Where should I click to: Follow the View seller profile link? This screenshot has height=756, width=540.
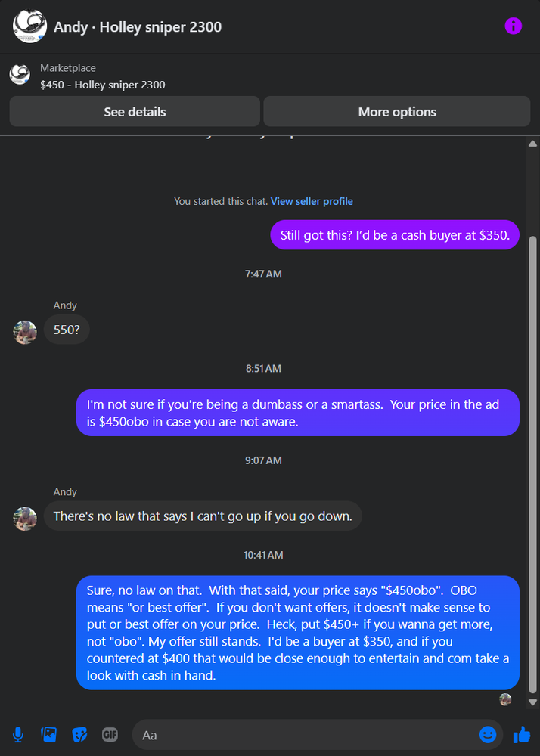coord(312,201)
